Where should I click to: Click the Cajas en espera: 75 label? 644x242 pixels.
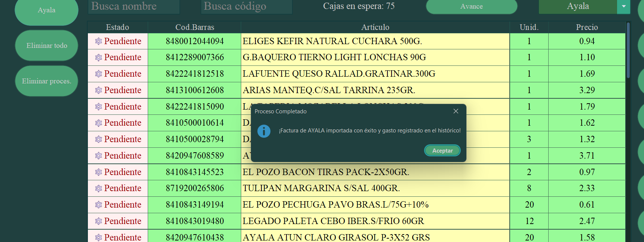click(359, 6)
